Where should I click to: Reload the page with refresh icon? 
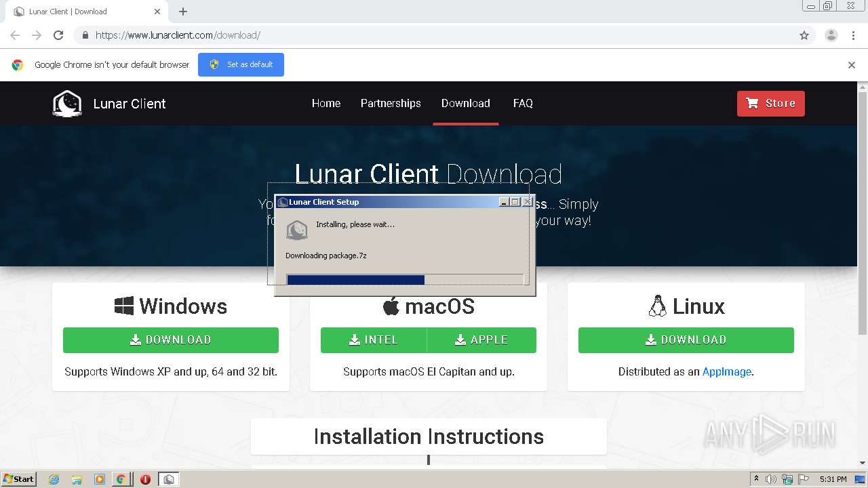(x=58, y=35)
